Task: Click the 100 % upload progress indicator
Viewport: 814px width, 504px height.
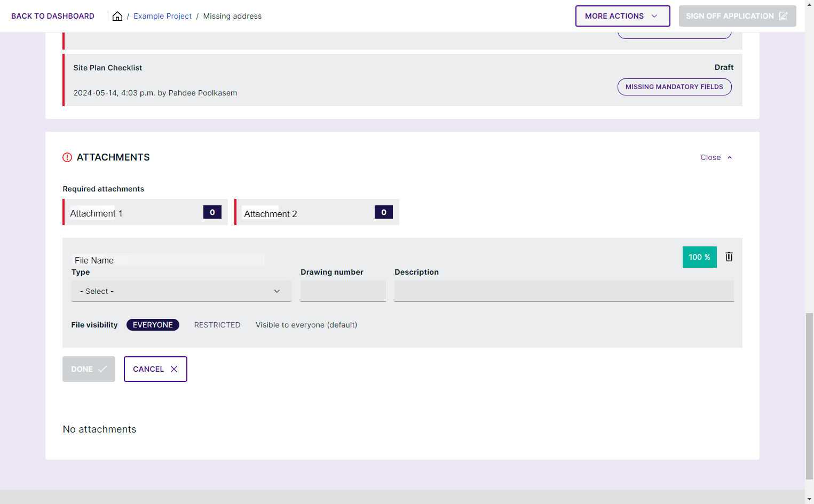Action: [x=700, y=257]
